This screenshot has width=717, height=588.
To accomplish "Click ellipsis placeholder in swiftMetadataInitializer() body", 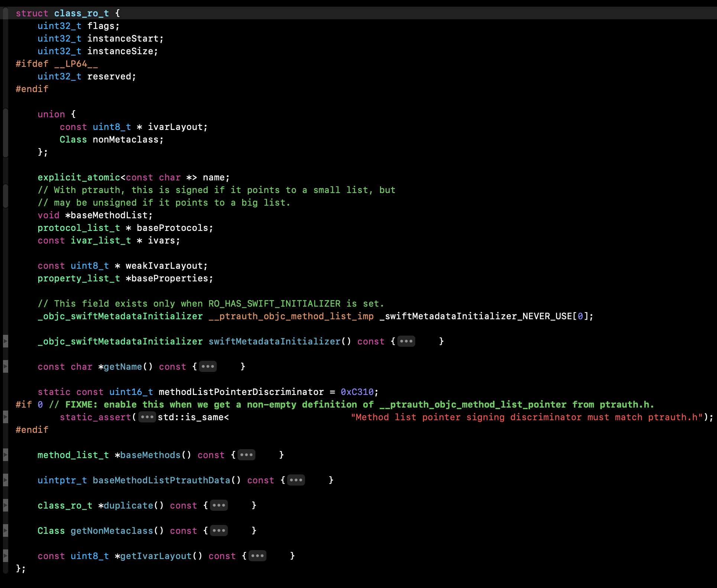I will [x=406, y=341].
